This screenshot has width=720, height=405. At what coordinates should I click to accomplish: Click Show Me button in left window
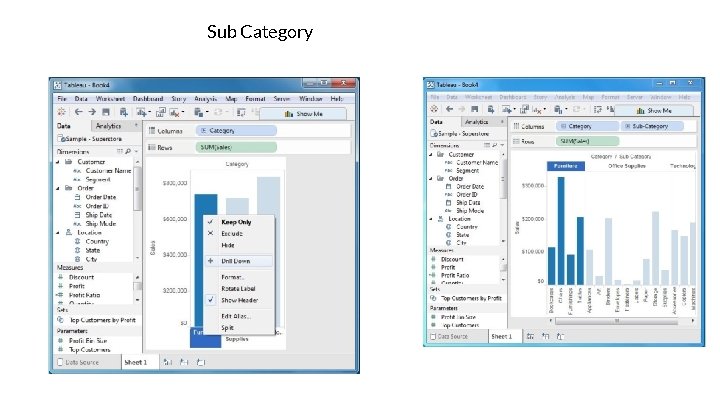(x=303, y=114)
